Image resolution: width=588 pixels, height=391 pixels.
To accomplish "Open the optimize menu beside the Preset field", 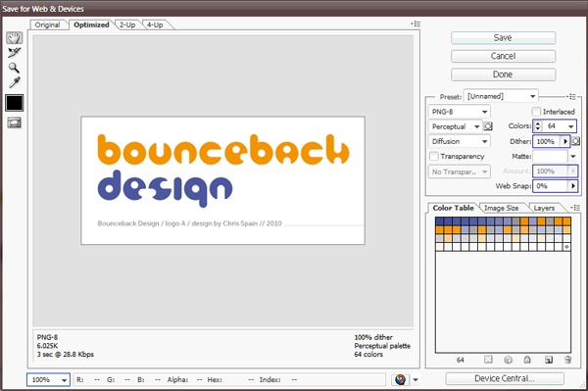I will [571, 97].
